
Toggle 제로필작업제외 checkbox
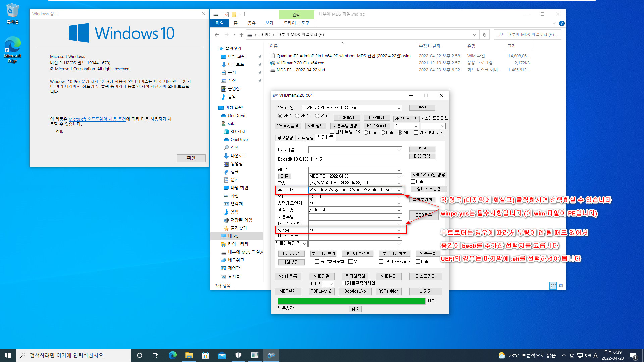pos(344,283)
